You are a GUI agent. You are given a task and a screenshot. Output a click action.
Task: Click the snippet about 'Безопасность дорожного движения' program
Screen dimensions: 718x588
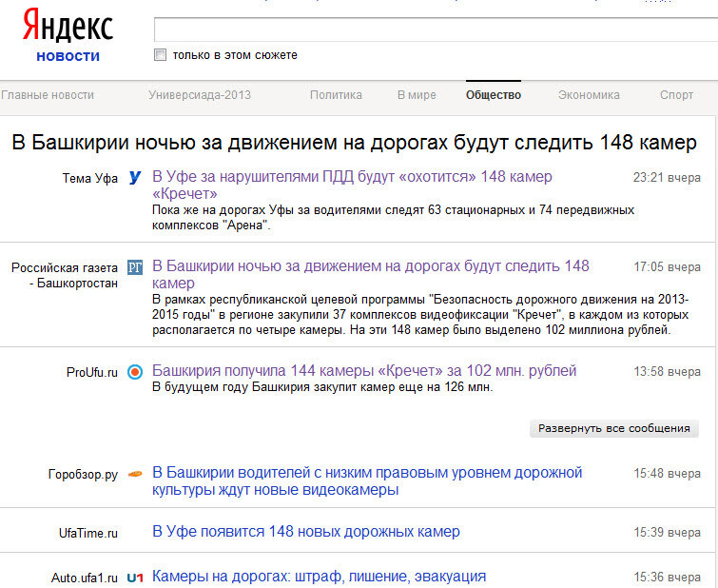point(420,315)
